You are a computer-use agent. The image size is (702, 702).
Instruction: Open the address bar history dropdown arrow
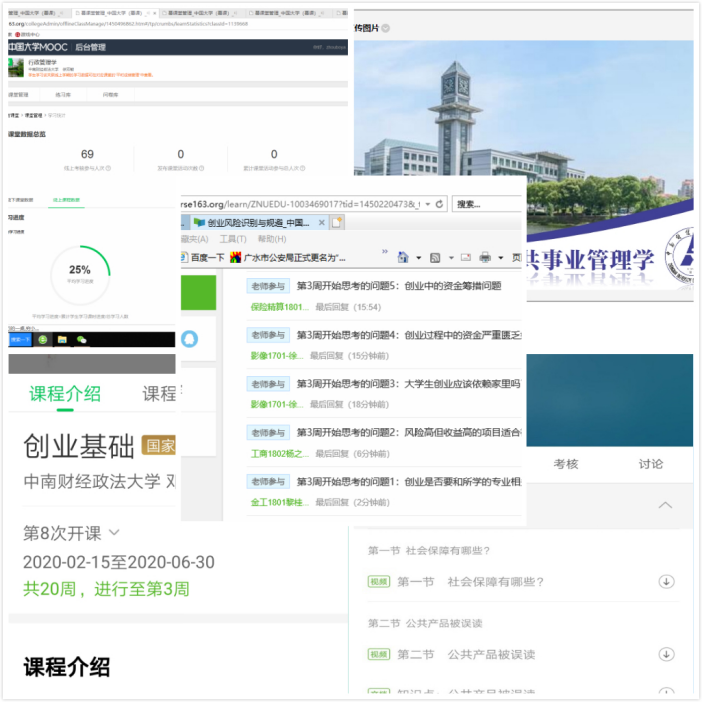pos(425,204)
